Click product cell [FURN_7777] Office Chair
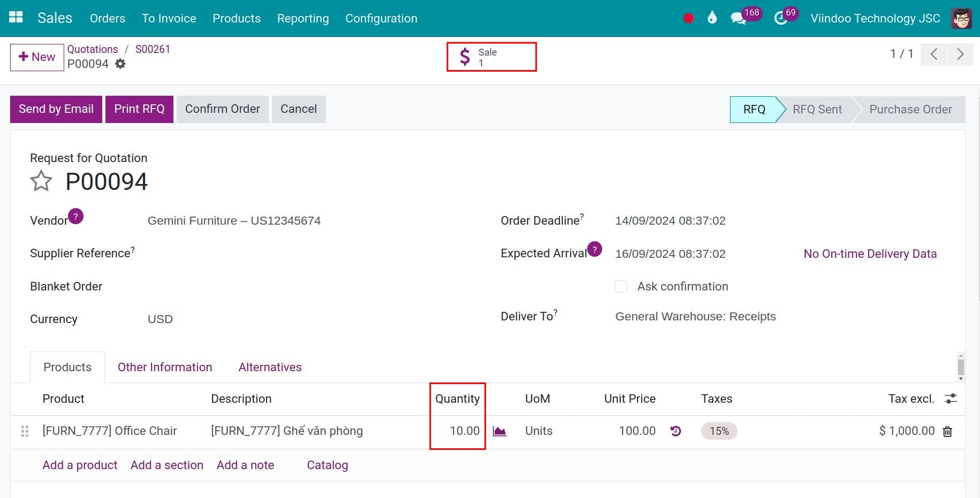Image resolution: width=980 pixels, height=498 pixels. coord(110,431)
